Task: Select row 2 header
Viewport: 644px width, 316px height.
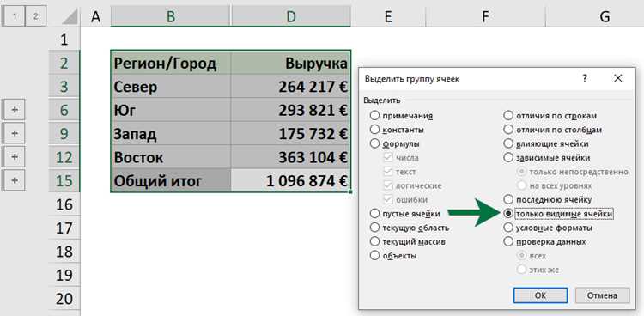Action: click(x=64, y=63)
